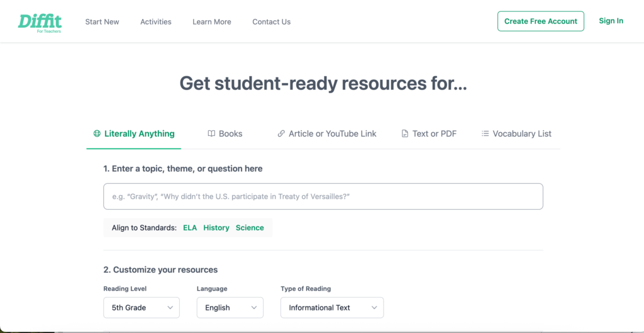Open the Start New nav item
The height and width of the screenshot is (333, 644).
103,22
